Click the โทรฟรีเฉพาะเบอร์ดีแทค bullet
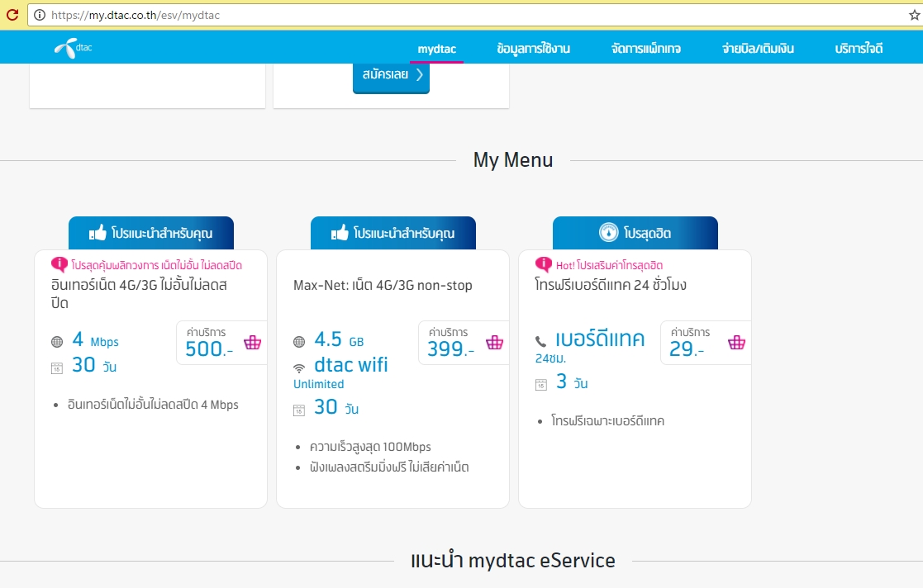Image resolution: width=923 pixels, height=588 pixels. click(x=607, y=421)
